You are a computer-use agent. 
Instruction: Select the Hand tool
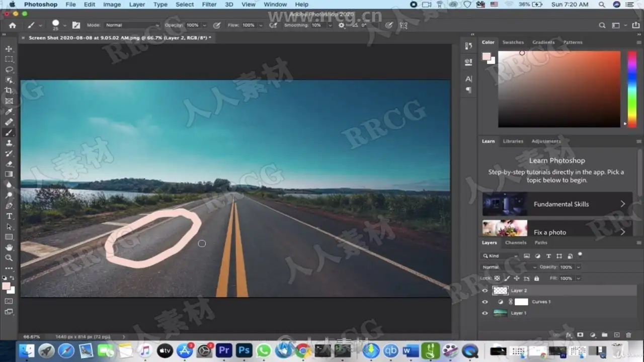pyautogui.click(x=9, y=247)
